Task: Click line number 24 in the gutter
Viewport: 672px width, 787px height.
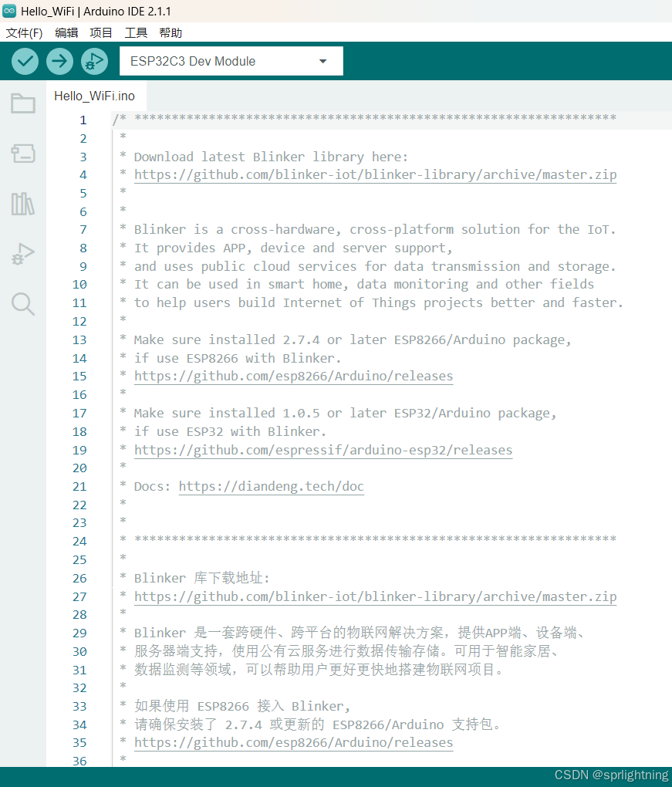Action: click(79, 542)
